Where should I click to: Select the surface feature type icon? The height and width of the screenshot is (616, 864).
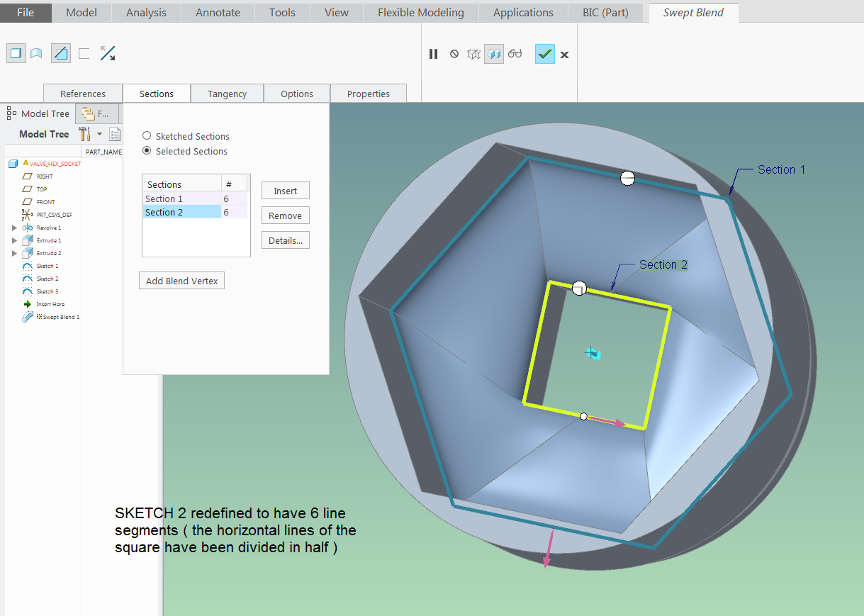coord(37,53)
